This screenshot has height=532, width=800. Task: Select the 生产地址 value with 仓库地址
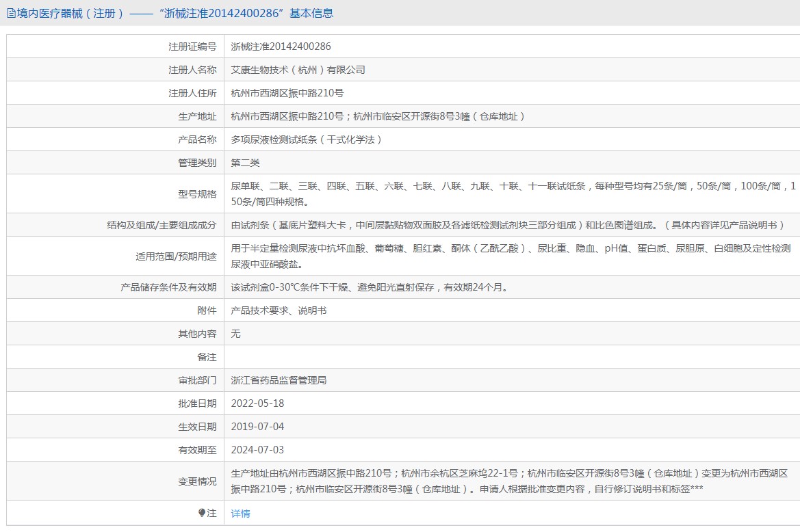[378, 116]
